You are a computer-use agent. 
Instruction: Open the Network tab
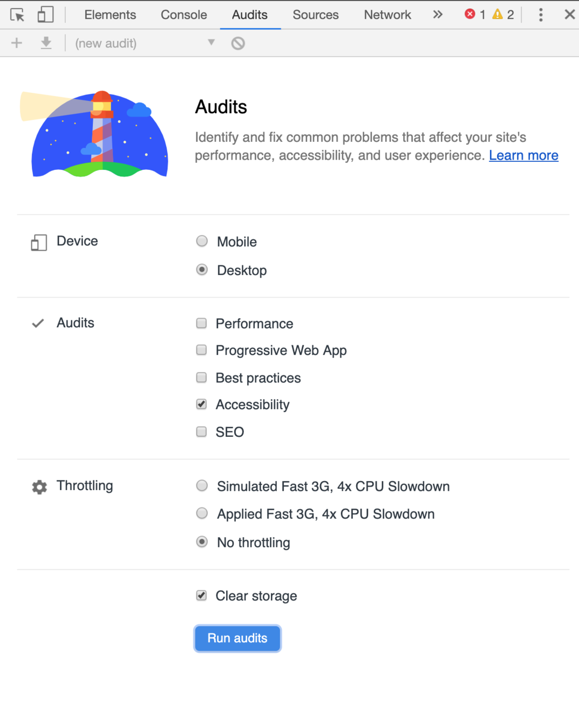pyautogui.click(x=387, y=15)
